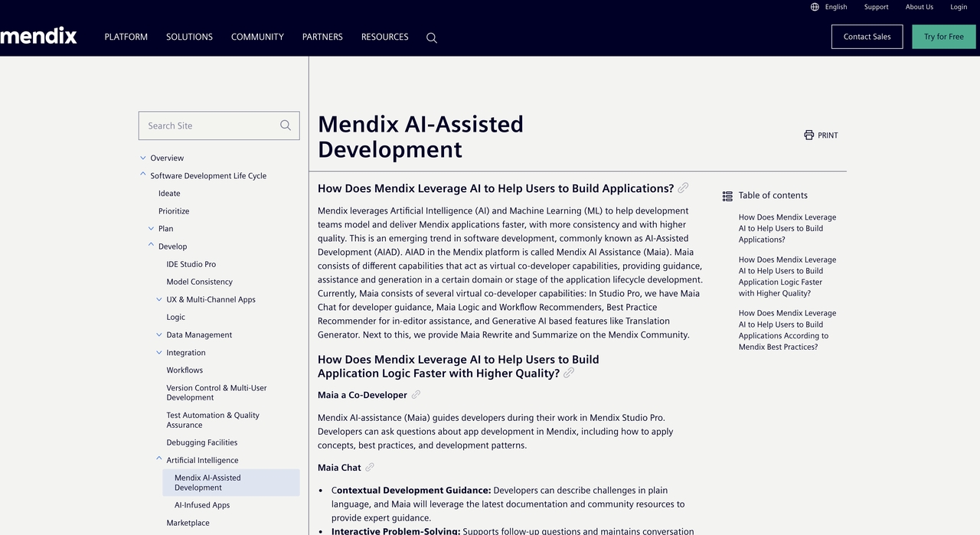Screen dimensions: 980x535
Task: Click the 'Mendix AI-Assisted Development' page title
Action: pyautogui.click(x=421, y=136)
